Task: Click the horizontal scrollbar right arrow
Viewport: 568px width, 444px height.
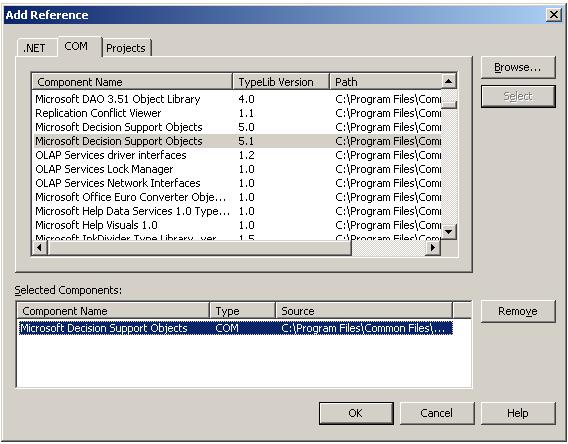Action: (x=432, y=248)
